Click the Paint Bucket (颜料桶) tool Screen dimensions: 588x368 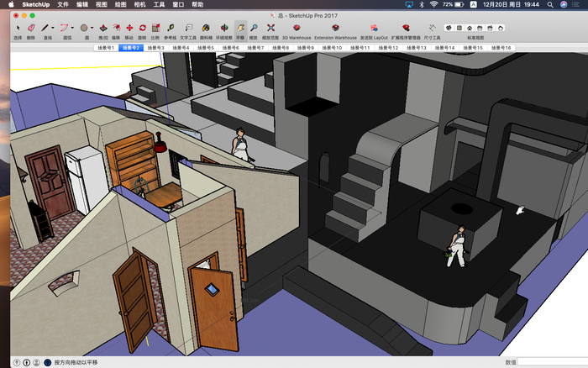coord(206,28)
